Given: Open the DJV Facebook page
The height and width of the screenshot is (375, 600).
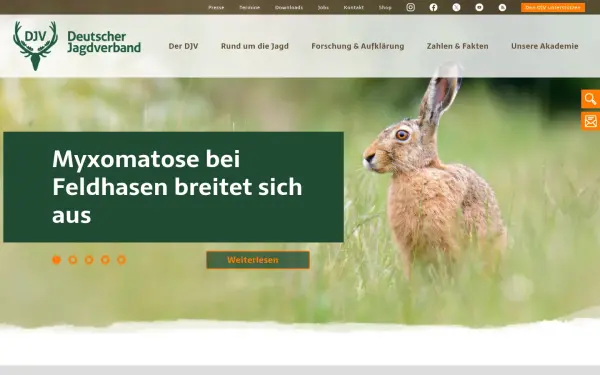Looking at the screenshot, I should coord(433,7).
